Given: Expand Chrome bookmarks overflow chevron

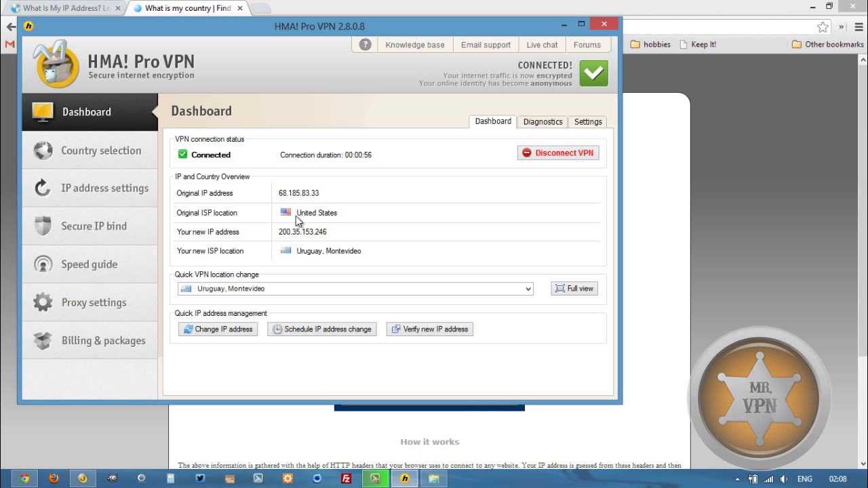Looking at the screenshot, I should (841, 27).
